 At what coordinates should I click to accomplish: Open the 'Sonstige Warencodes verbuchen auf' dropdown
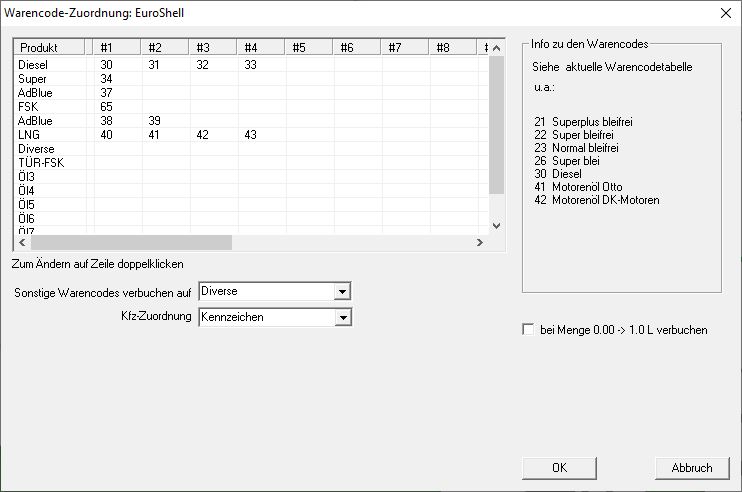point(343,292)
